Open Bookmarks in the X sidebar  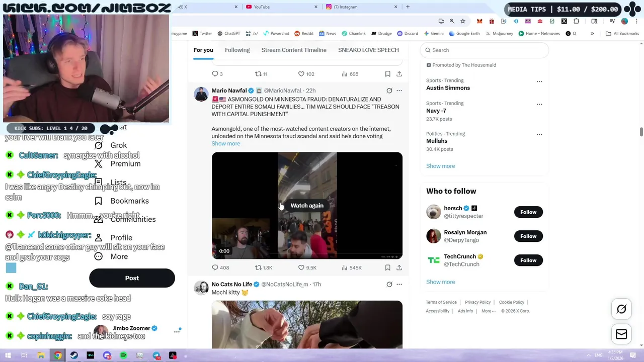(x=121, y=201)
